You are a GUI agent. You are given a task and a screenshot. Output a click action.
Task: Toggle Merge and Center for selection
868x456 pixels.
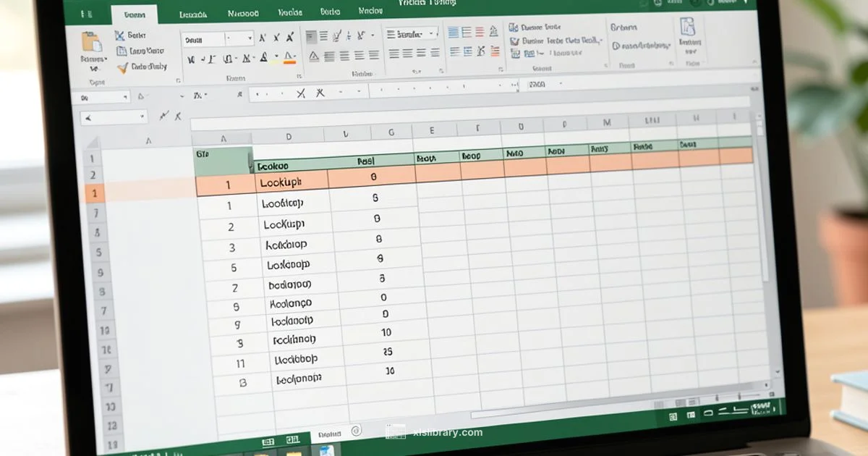tap(376, 56)
